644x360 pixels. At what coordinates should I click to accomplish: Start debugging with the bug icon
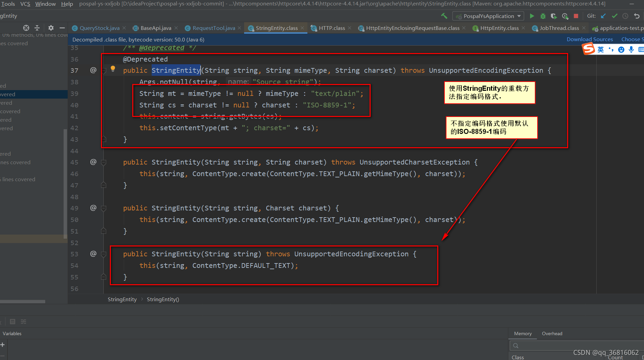coord(543,16)
